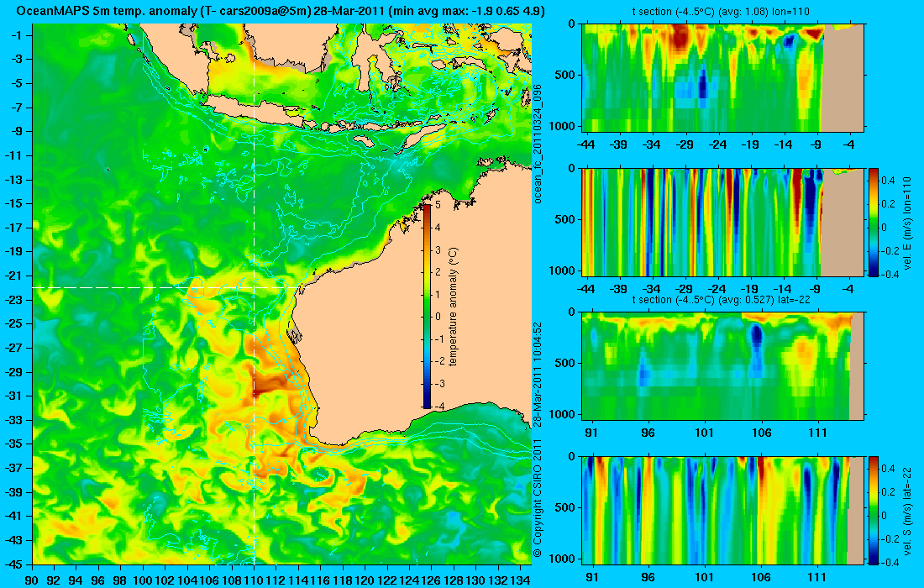Image resolution: width=924 pixels, height=588 pixels.
Task: Click the temperature anomaly color bar on map
Action: point(428,306)
